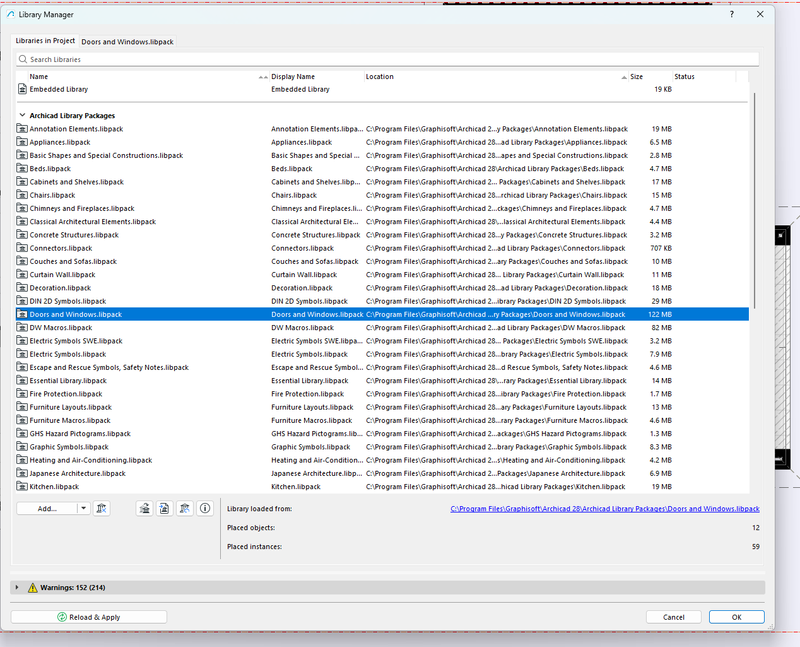Click the Reload & Apply button

click(89, 617)
